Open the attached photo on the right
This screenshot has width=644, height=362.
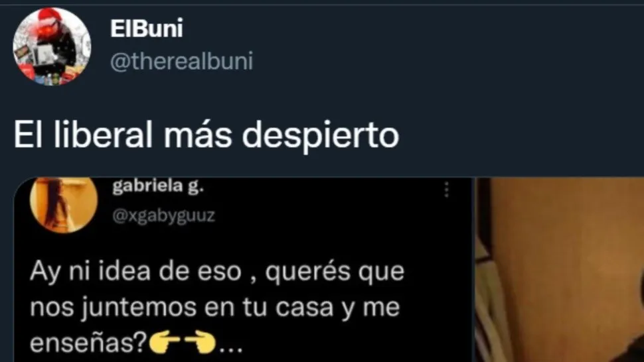(560, 270)
